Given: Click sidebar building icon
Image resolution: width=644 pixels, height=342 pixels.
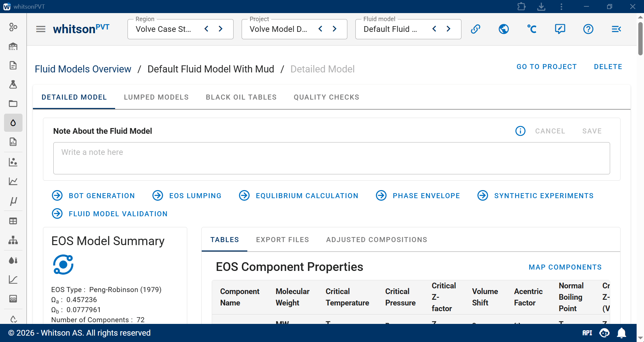Looking at the screenshot, I should 13,46.
